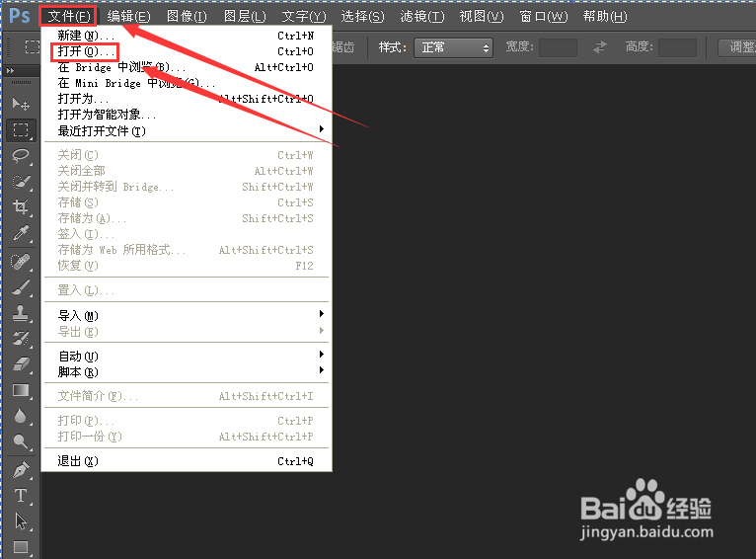Click the 高度 input field
Image resolution: width=756 pixels, height=559 pixels.
coord(677,47)
